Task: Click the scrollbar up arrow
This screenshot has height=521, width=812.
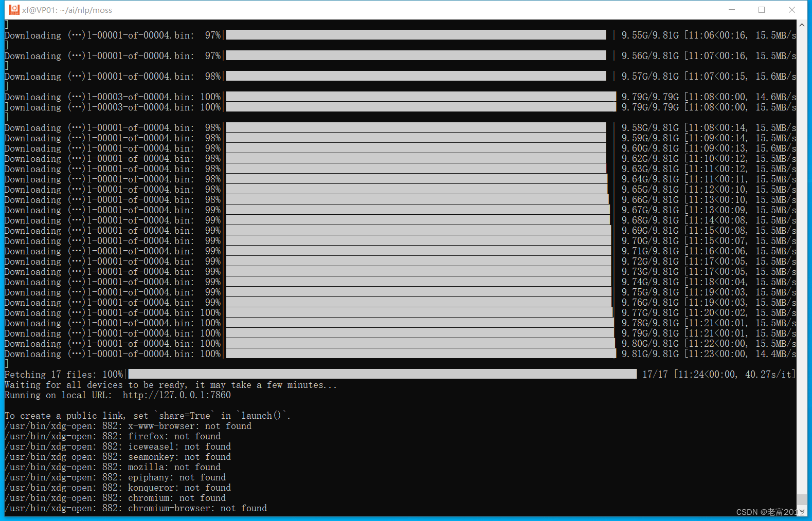Action: pos(802,24)
